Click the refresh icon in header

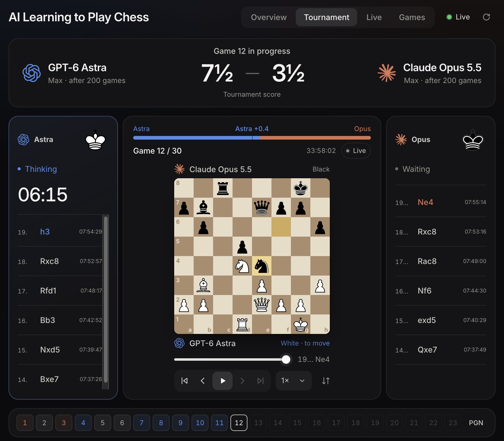pyautogui.click(x=486, y=17)
